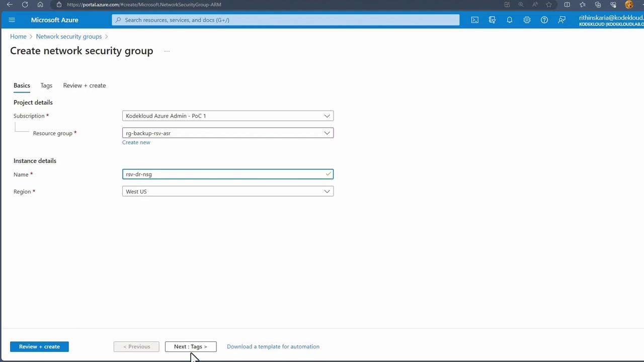This screenshot has height=362, width=644.
Task: Click the Next : Tags button
Action: [x=191, y=346]
